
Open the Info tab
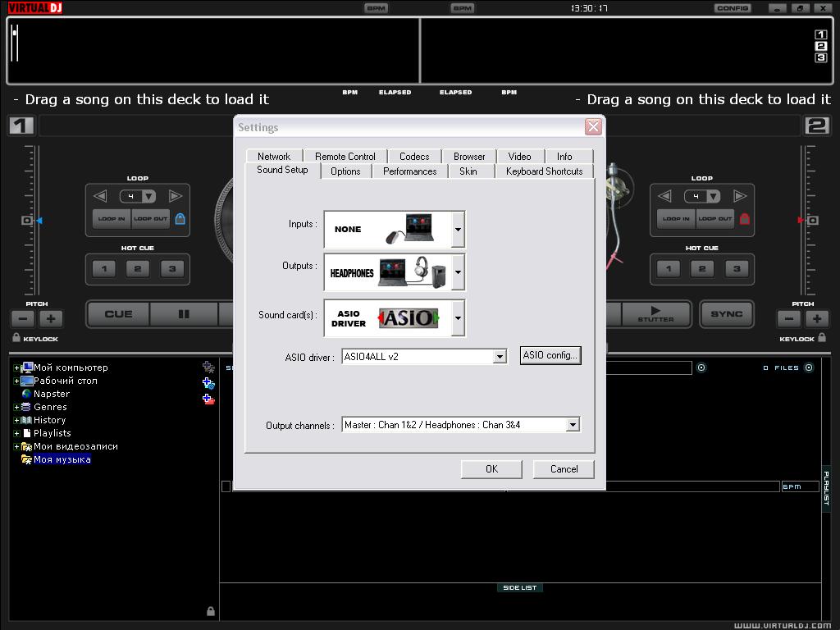[564, 156]
